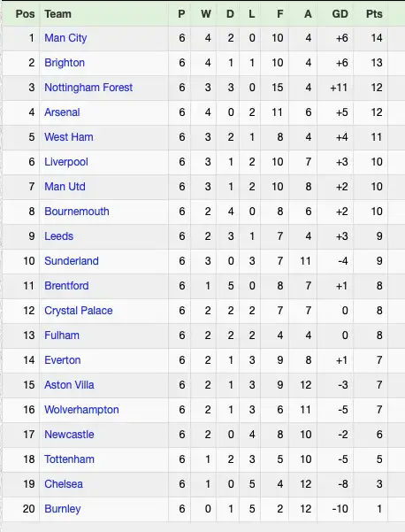Viewport: 405px width, 532px height.
Task: Open Crystal Palace team page
Action: click(x=79, y=310)
